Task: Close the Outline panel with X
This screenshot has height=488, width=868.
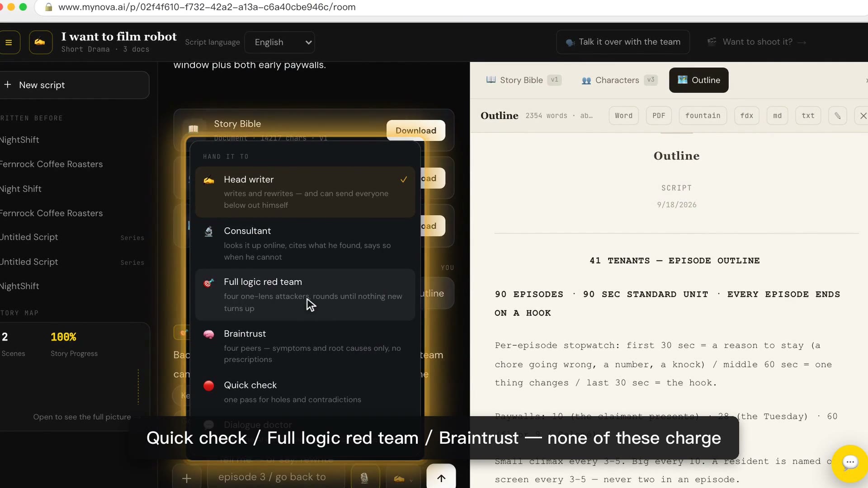Action: click(x=863, y=116)
